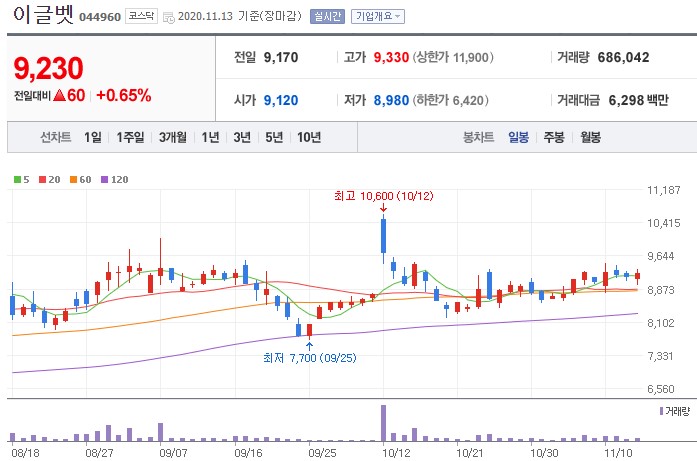Click the 2020.11.13 기준(장마감) date text
This screenshot has height=461, width=697.
click(240, 16)
